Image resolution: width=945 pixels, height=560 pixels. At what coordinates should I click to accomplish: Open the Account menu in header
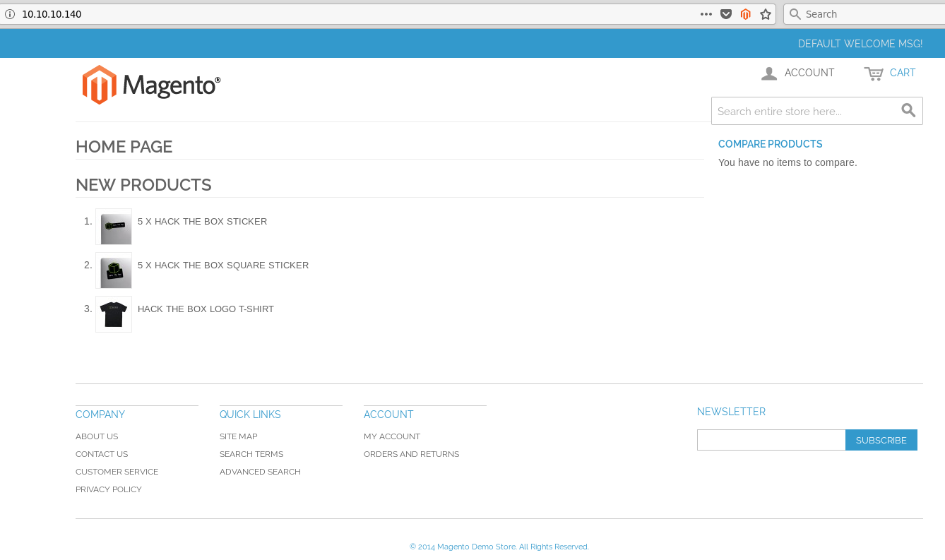click(798, 73)
